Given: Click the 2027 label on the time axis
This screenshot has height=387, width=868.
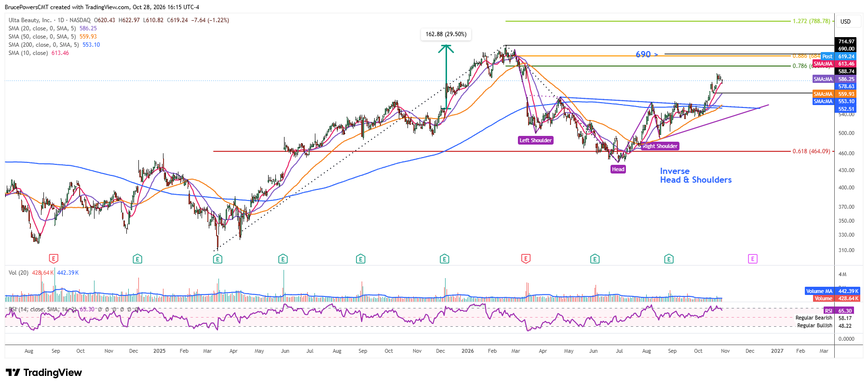Looking at the screenshot, I should (777, 351).
